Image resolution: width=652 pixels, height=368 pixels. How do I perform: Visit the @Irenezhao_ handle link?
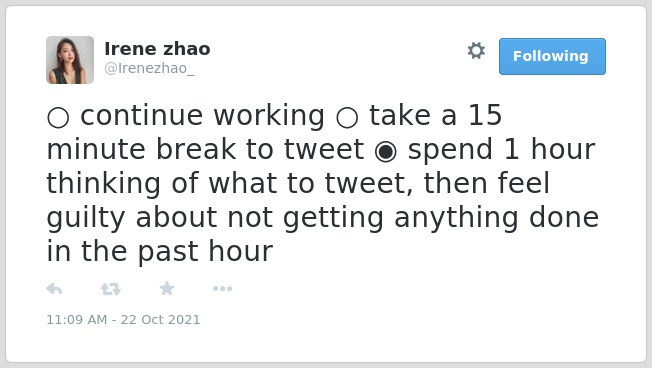tap(149, 68)
